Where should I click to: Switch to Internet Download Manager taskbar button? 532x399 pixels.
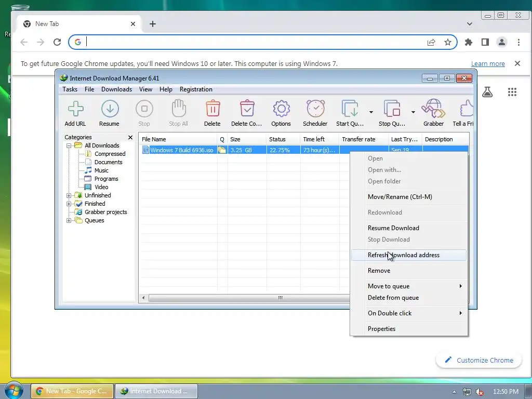point(156,391)
